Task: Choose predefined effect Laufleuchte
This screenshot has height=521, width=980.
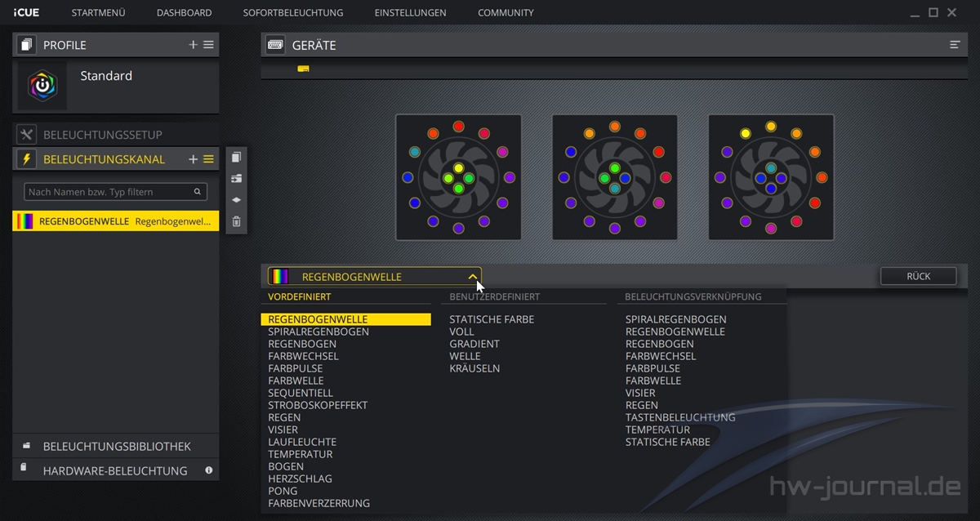Action: click(302, 442)
